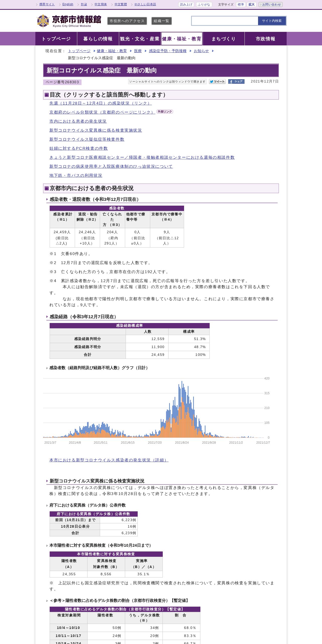Viewport: 322px width, 644px height.
Task: Click the 35.1% 実施率 cell
Action: (144, 574)
